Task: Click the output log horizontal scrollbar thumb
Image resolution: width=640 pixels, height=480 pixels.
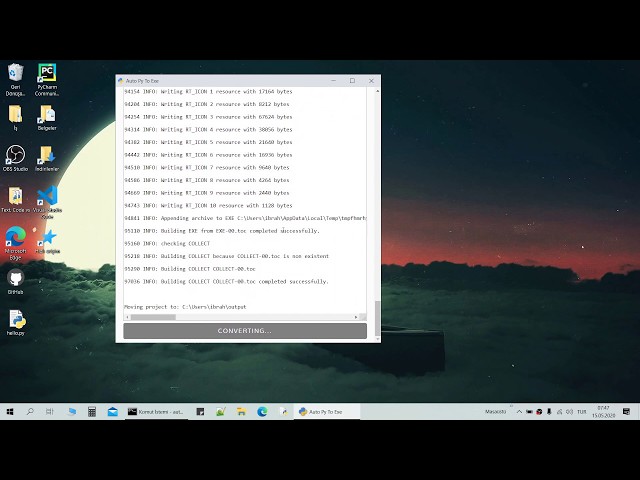Action: 153,317
